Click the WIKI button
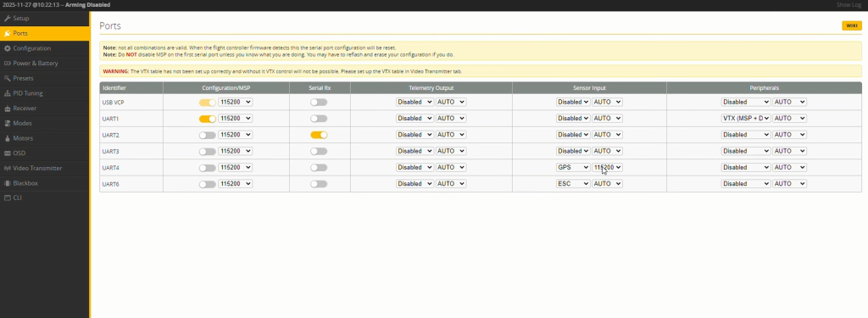The height and width of the screenshot is (318, 868). click(851, 26)
